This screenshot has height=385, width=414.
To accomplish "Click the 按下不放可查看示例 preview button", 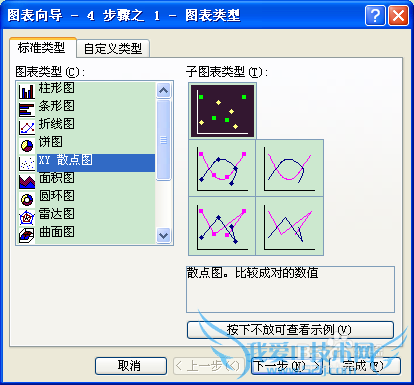I will [x=290, y=330].
